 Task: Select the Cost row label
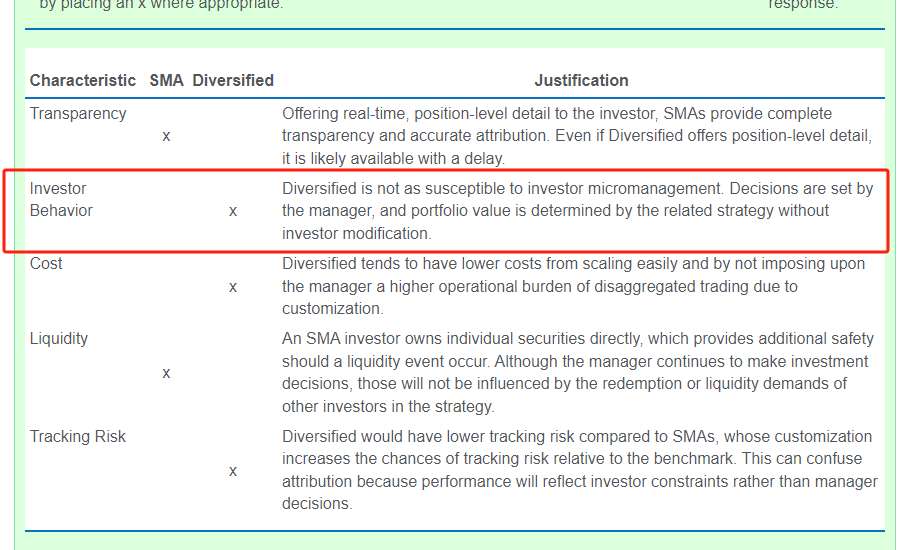46,264
